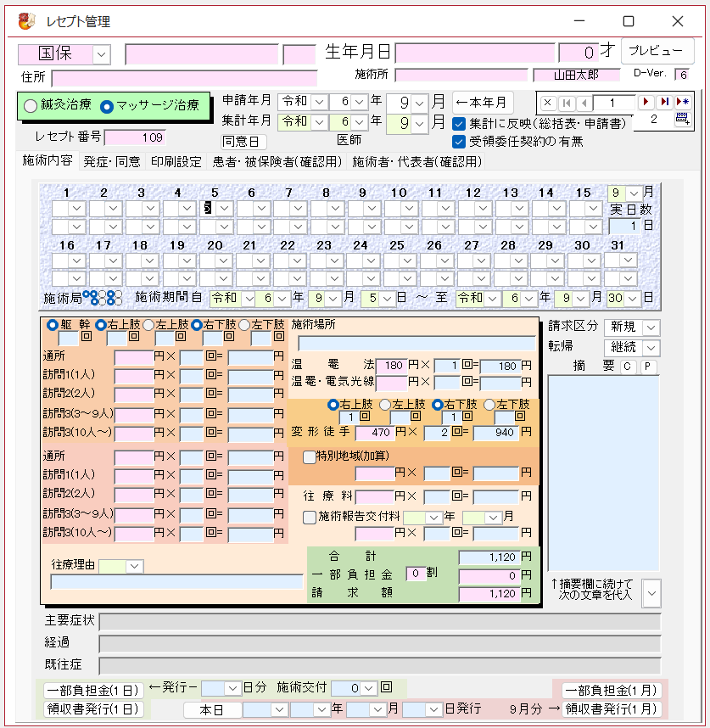Expand the 請求区分 新規 dropdown
710x728 pixels.
[x=650, y=327]
